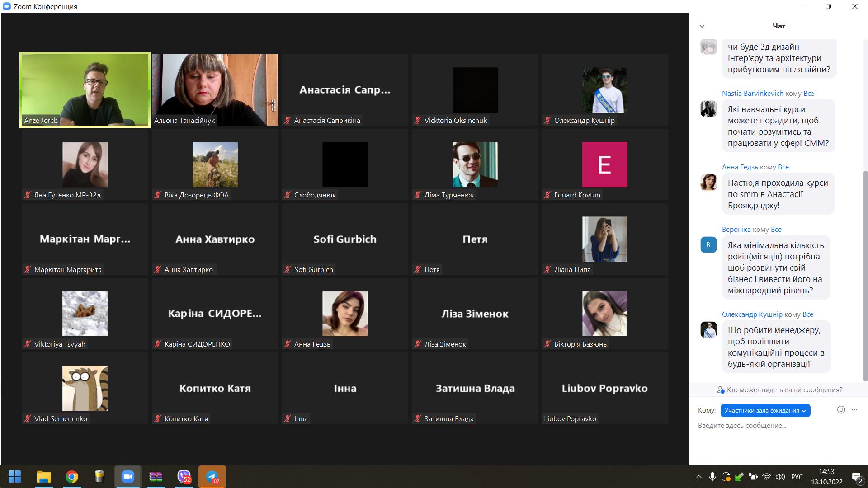The height and width of the screenshot is (488, 868).
Task: Click sender name Nastia Barvinkevich in chat
Action: pos(752,93)
